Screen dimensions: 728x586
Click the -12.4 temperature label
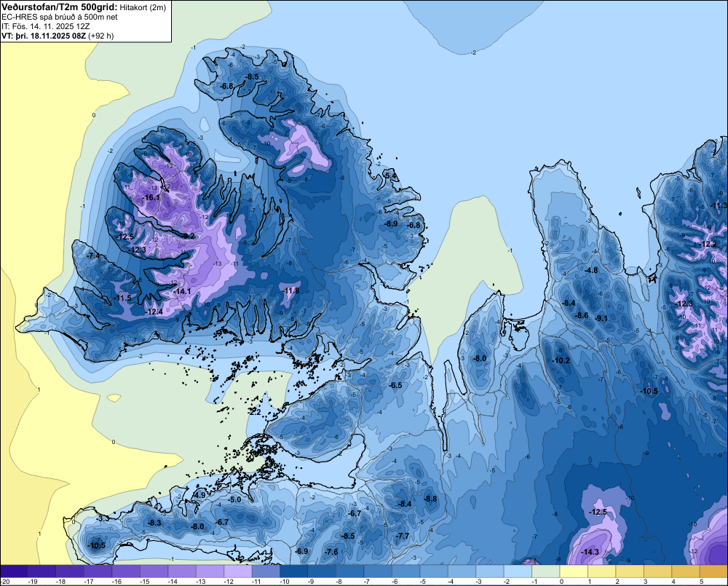tap(154, 312)
